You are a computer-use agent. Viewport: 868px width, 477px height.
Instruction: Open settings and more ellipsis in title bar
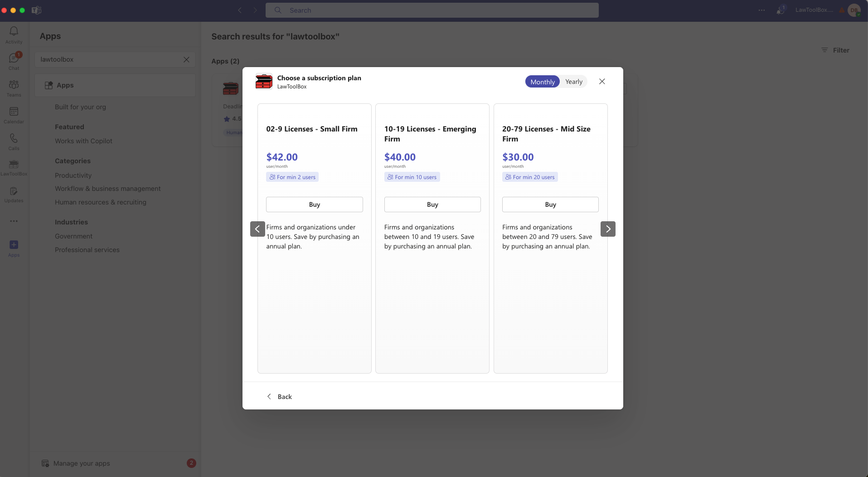click(761, 10)
